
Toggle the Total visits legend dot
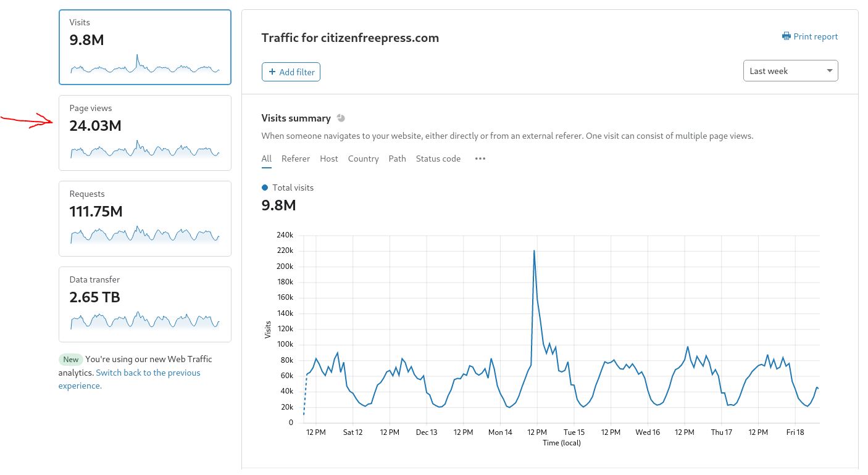click(x=265, y=188)
